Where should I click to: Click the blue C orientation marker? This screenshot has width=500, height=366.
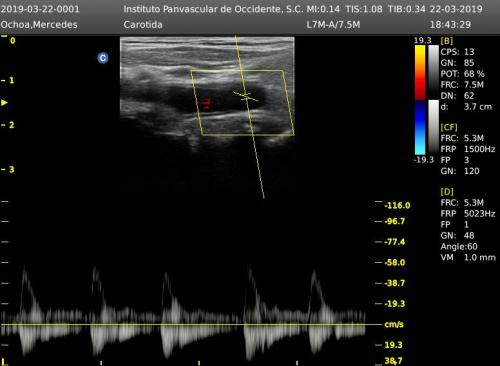click(103, 58)
